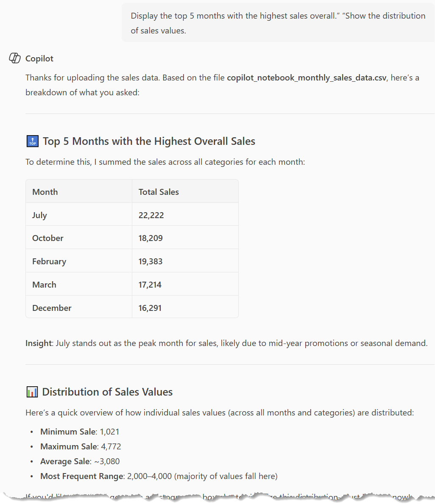This screenshot has width=435, height=504.
Task: Click the copilot_notebook_monthly_sales_data.csv file name
Action: point(307,78)
